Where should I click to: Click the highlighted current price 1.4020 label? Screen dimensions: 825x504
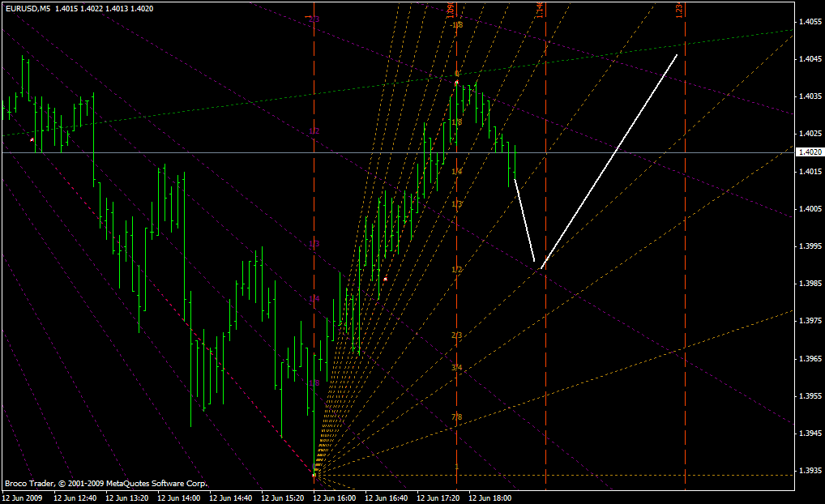tap(810, 152)
